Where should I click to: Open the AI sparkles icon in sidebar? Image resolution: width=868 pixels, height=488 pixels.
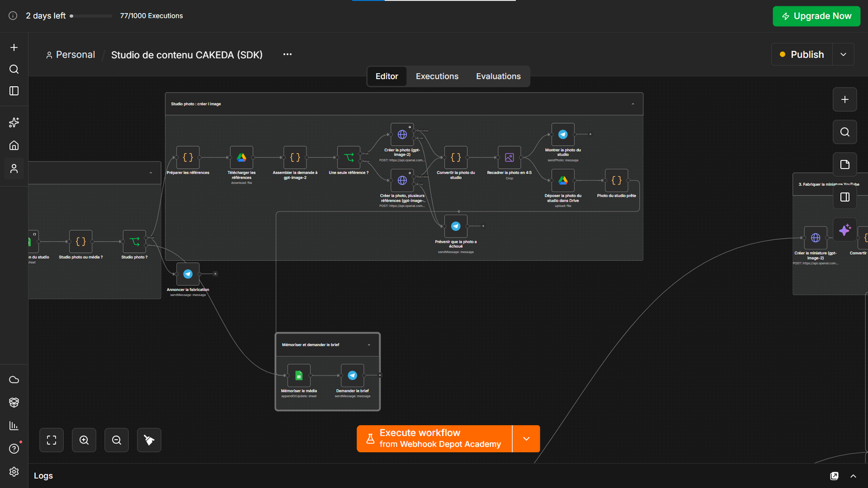(14, 123)
